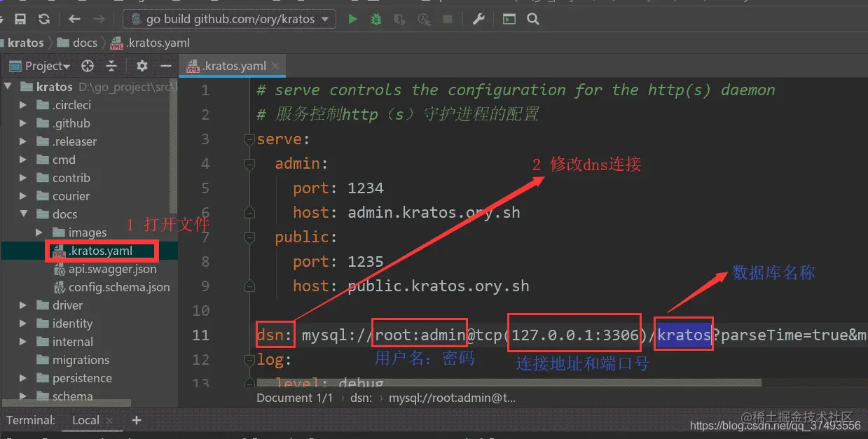This screenshot has width=868, height=439.
Task: Click the Reload from disk icon
Action: click(x=44, y=19)
